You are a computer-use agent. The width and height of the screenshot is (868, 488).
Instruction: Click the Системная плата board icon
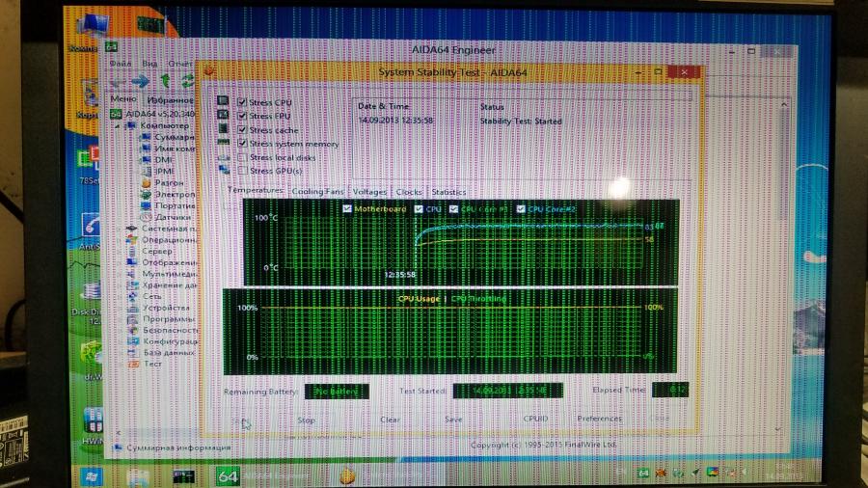pos(131,228)
